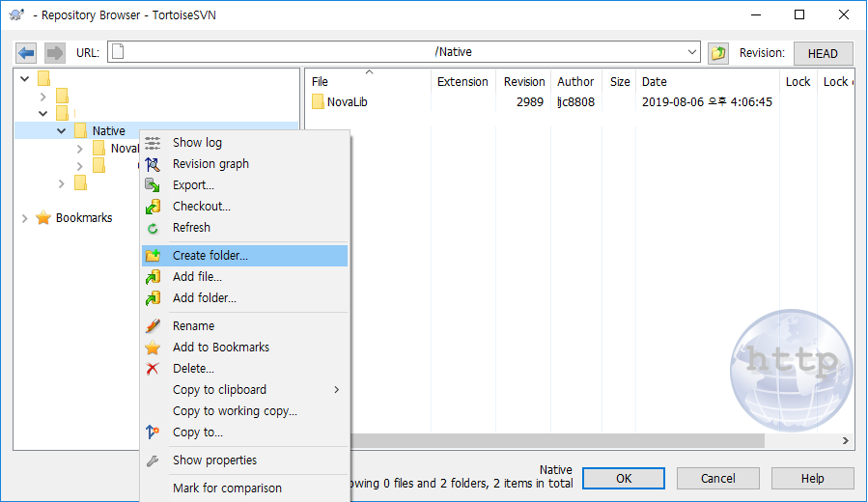This screenshot has width=868, height=502.
Task: Click the Help button
Action: coord(812,478)
